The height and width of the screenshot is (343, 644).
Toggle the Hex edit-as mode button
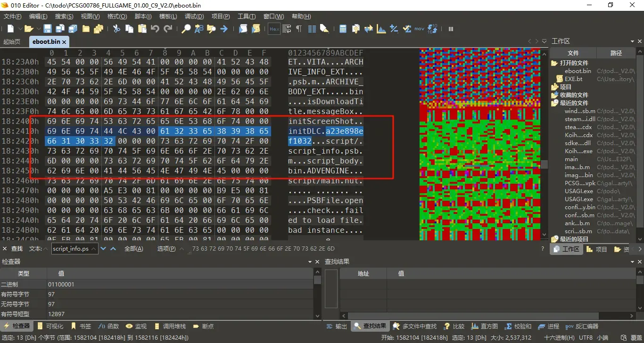pyautogui.click(x=274, y=29)
